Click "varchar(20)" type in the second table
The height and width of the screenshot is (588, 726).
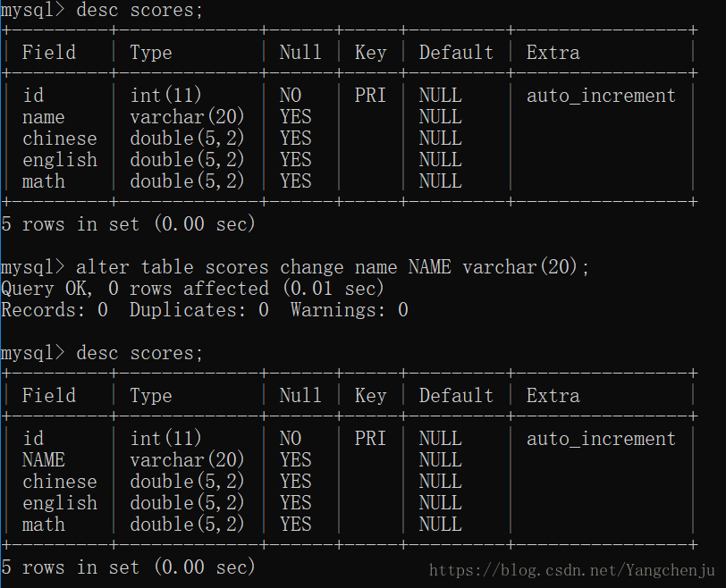click(x=187, y=460)
